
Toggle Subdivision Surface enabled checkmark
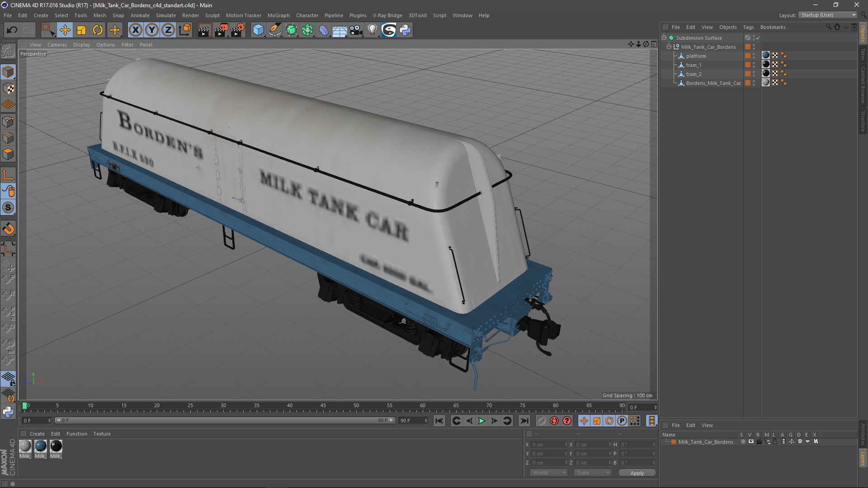pyautogui.click(x=758, y=38)
